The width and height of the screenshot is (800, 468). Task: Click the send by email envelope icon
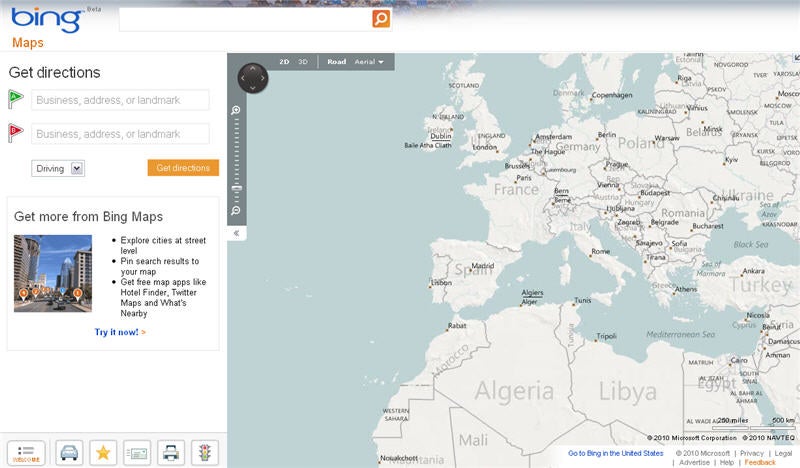137,453
